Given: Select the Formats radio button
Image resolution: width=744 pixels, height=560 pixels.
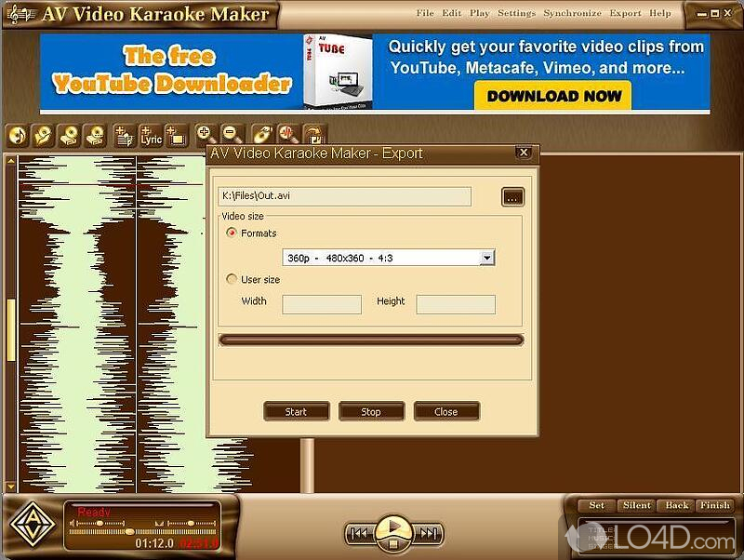Looking at the screenshot, I should click(x=232, y=233).
